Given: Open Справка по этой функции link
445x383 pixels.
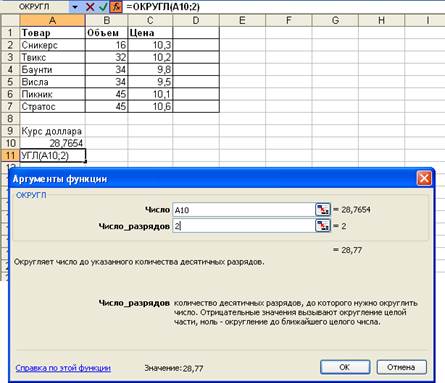Looking at the screenshot, I should click(63, 368).
